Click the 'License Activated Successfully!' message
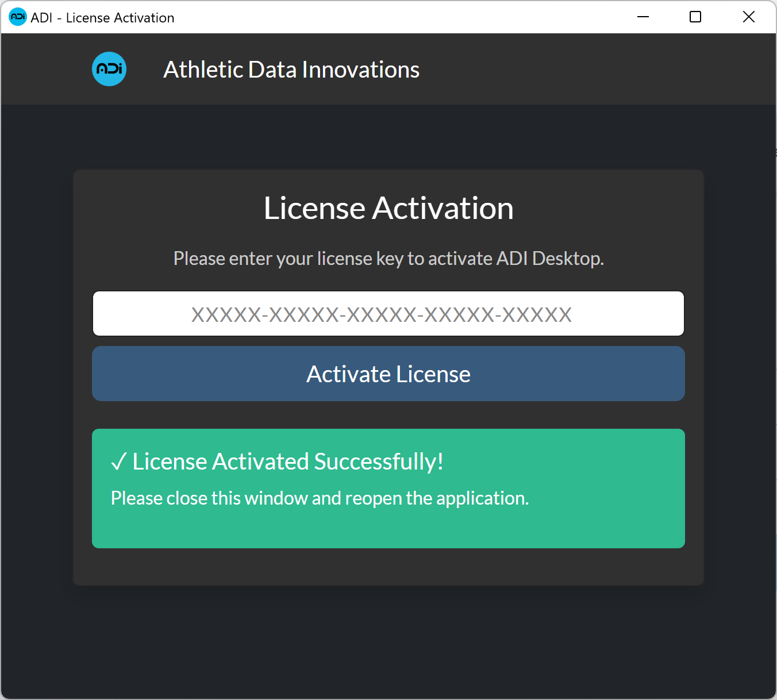The width and height of the screenshot is (777, 700). pos(277,461)
